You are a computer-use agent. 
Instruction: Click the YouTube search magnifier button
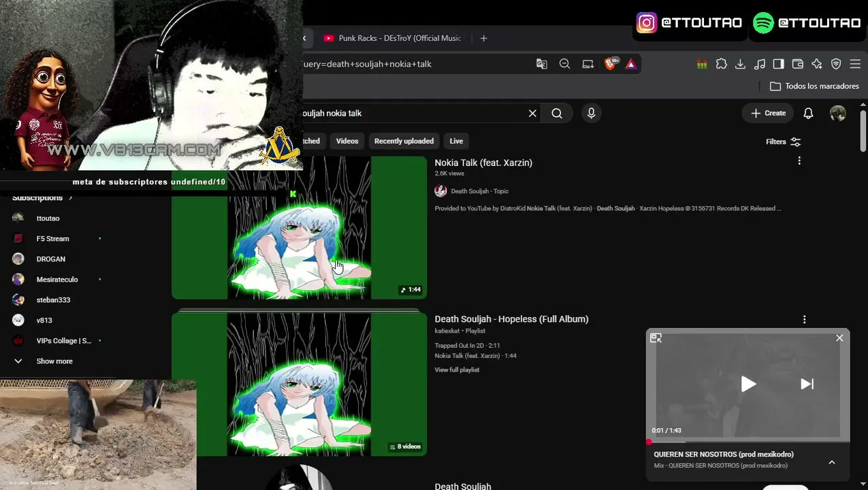[x=557, y=114]
